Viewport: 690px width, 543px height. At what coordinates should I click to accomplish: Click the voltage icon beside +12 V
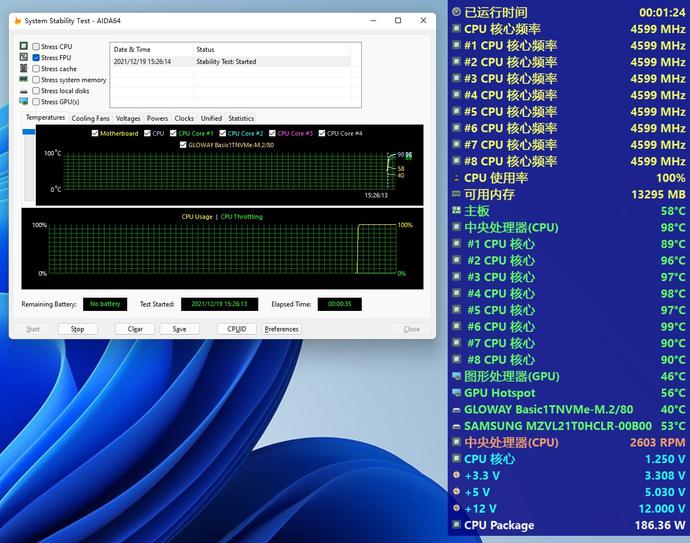coord(456,508)
